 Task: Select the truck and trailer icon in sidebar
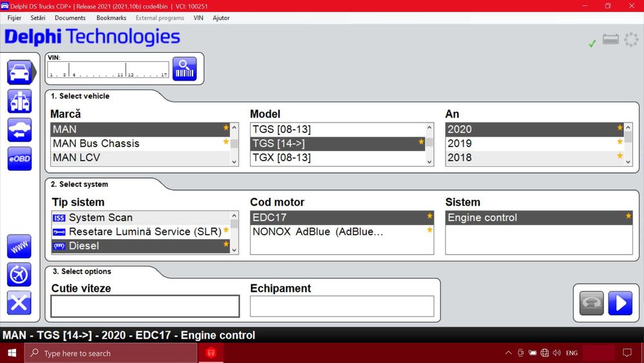(x=19, y=101)
